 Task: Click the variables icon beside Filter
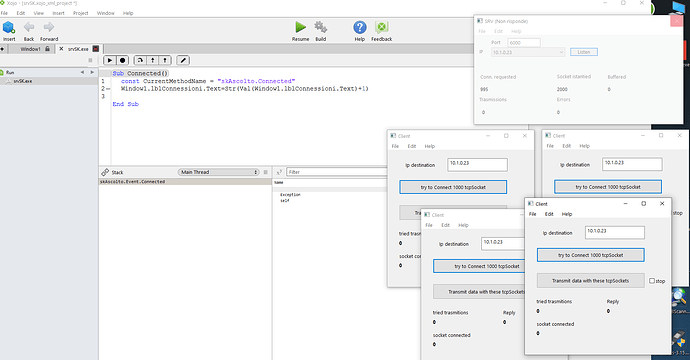279,172
